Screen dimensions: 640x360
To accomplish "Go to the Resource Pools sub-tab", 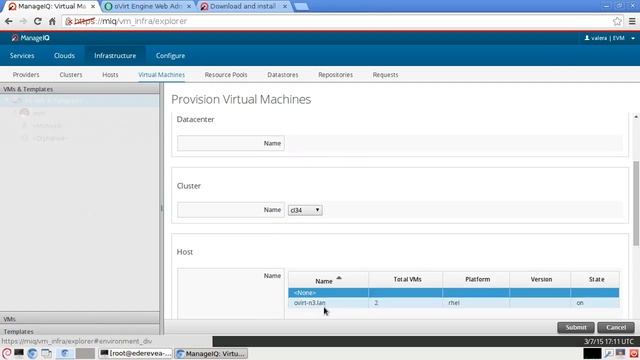I will (226, 75).
